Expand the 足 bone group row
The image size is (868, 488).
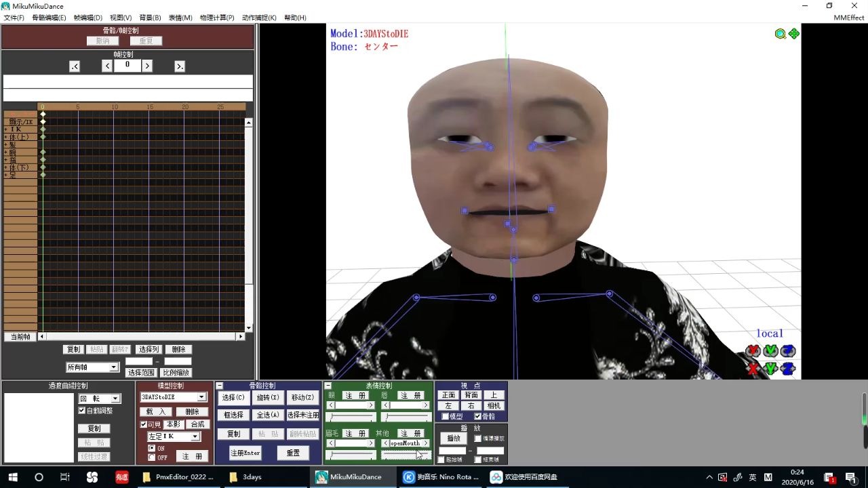[x=6, y=175]
